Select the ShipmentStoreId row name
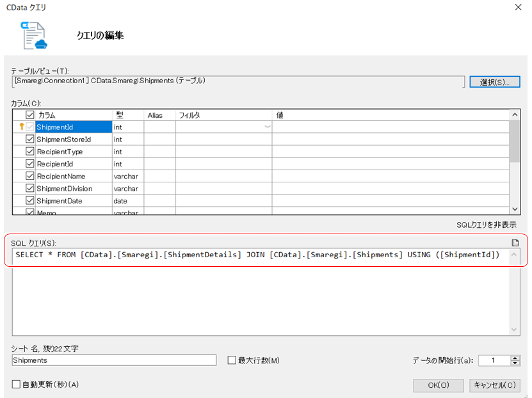 pos(74,139)
